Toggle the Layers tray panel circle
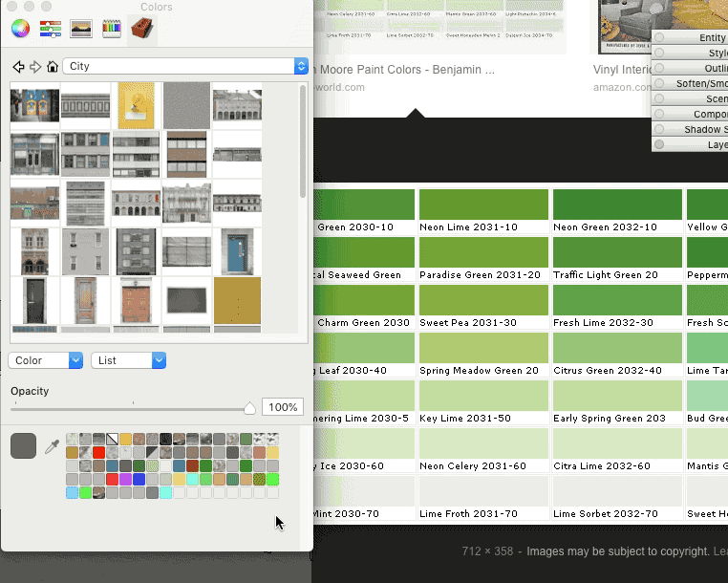Screen dimensions: 728x583 point(659,144)
